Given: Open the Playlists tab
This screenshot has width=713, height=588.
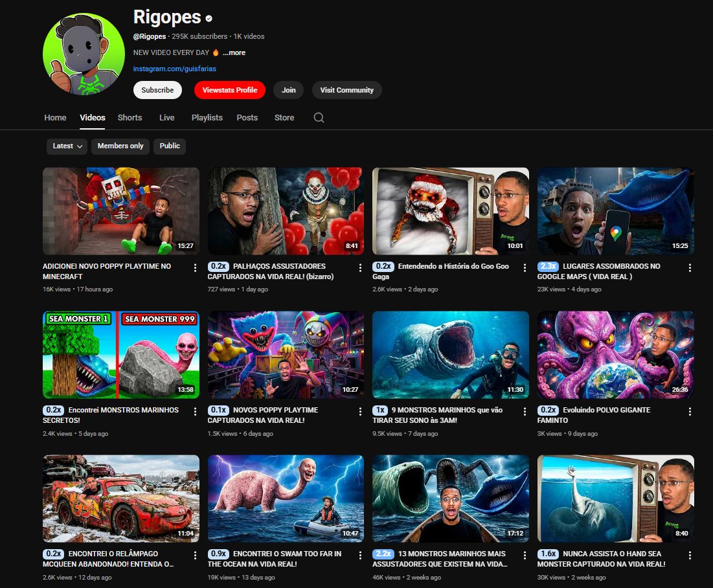Looking at the screenshot, I should tap(207, 117).
